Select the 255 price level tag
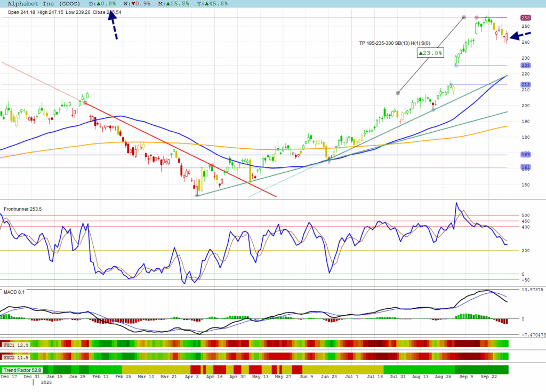 tap(525, 18)
